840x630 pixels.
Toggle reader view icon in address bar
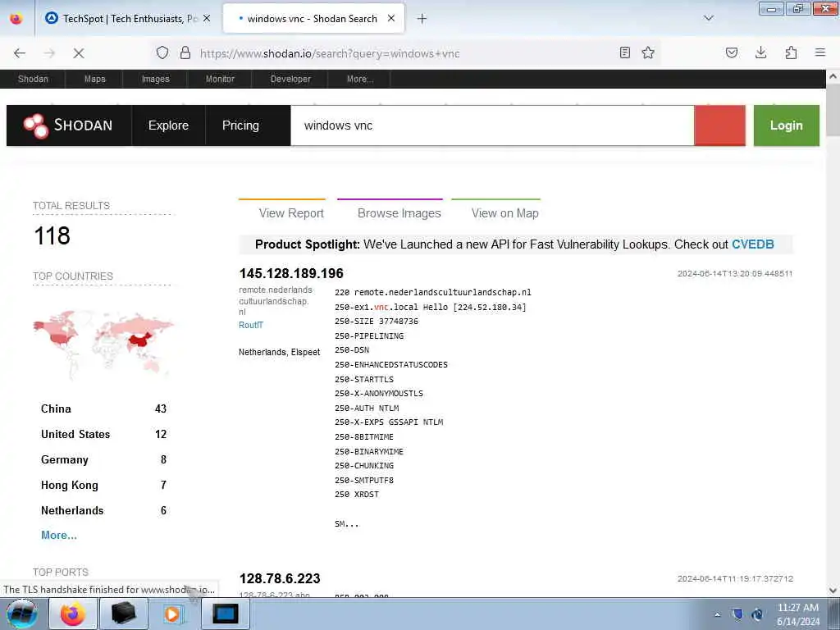point(624,52)
